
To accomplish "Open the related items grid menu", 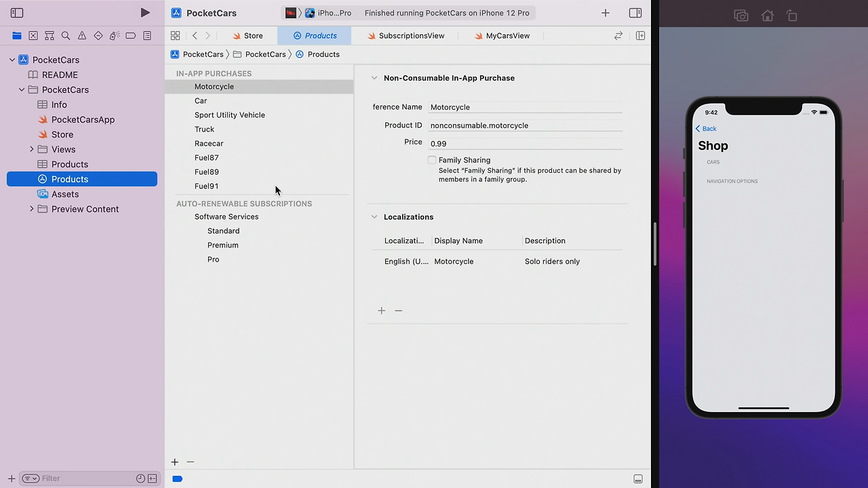I will (x=176, y=35).
